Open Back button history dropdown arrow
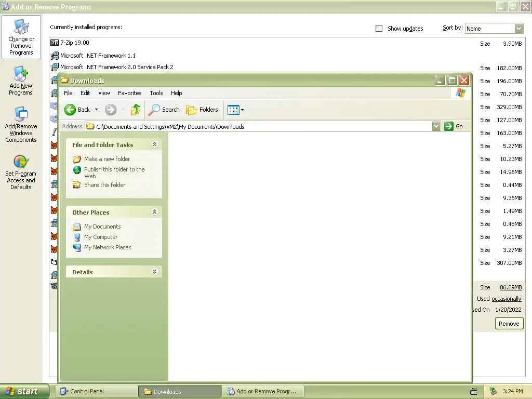 click(96, 110)
